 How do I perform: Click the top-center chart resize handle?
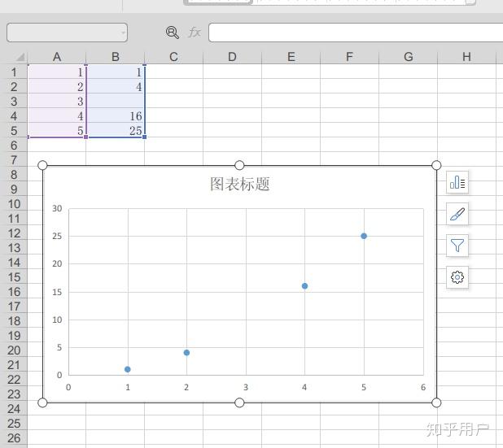(239, 165)
